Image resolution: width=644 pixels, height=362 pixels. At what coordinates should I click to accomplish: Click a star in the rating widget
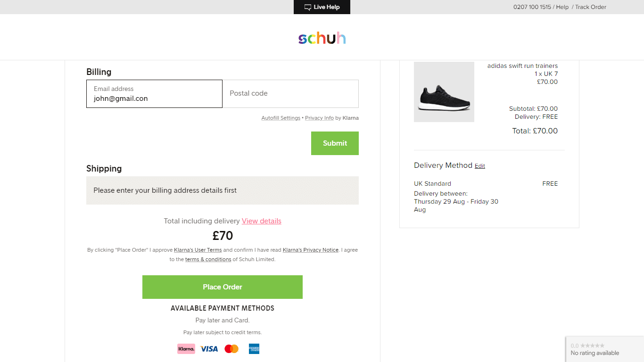[591, 346]
